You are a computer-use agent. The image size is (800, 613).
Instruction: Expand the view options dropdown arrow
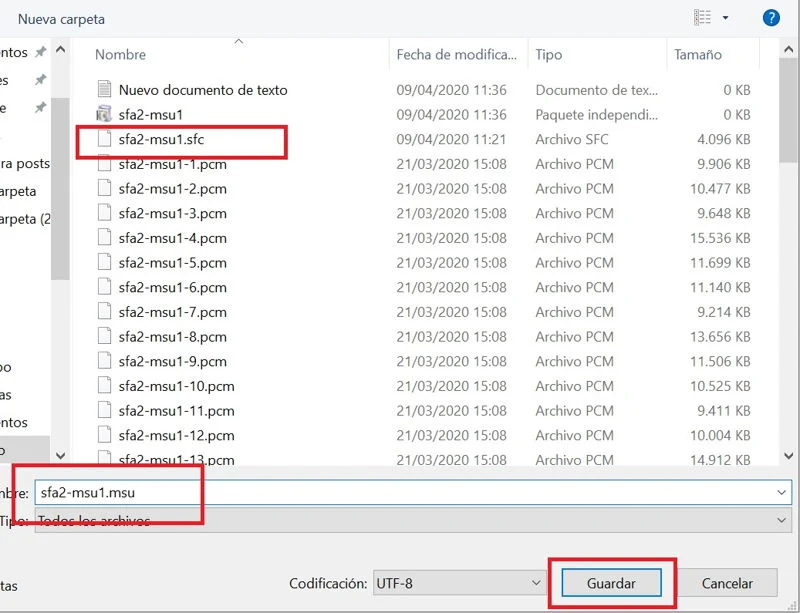pos(725,18)
